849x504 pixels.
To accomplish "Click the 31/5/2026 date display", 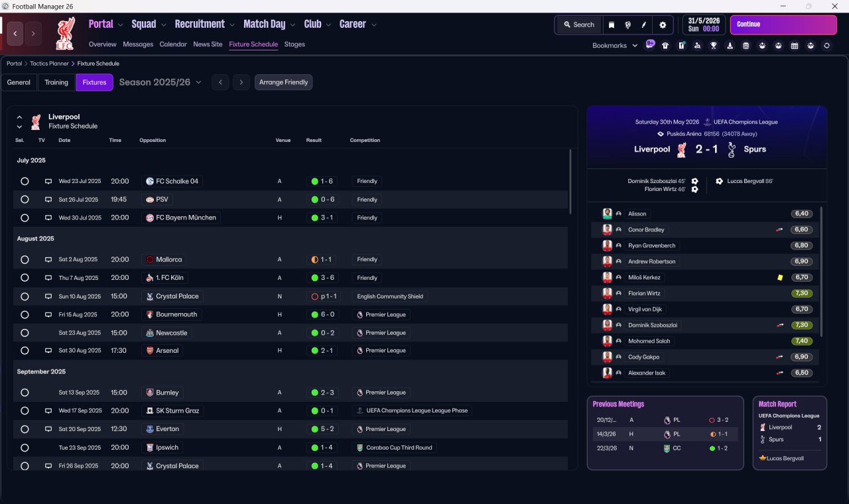I will coord(704,25).
